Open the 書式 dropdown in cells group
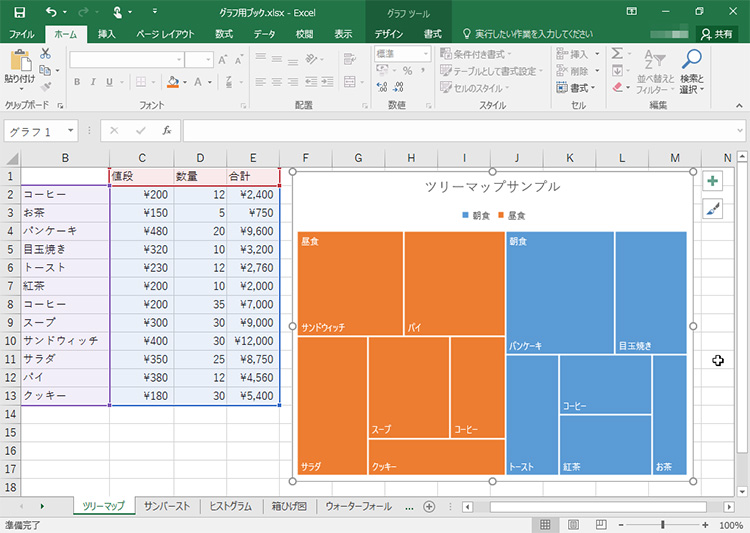Screen dimensions: 750x533 tap(584, 87)
